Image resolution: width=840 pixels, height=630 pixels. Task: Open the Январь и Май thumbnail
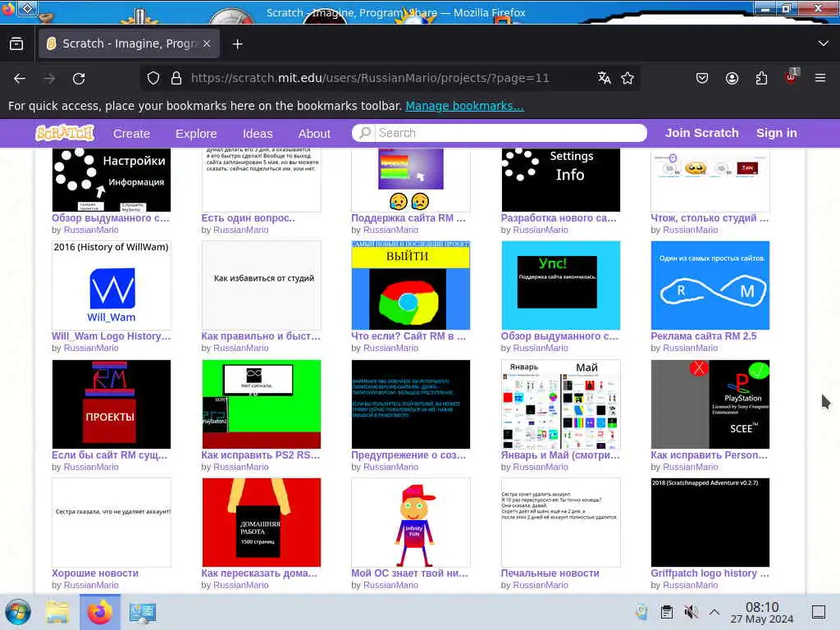[561, 404]
